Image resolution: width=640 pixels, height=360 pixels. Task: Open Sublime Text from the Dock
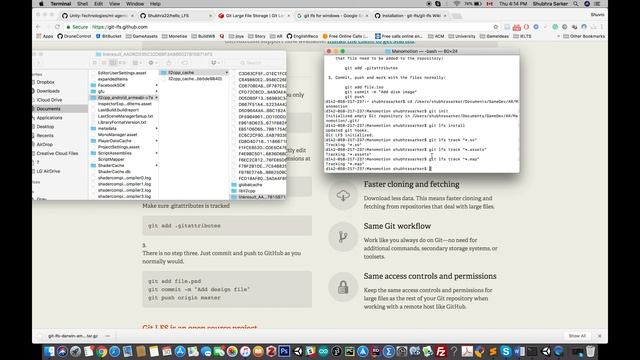[x=493, y=351]
